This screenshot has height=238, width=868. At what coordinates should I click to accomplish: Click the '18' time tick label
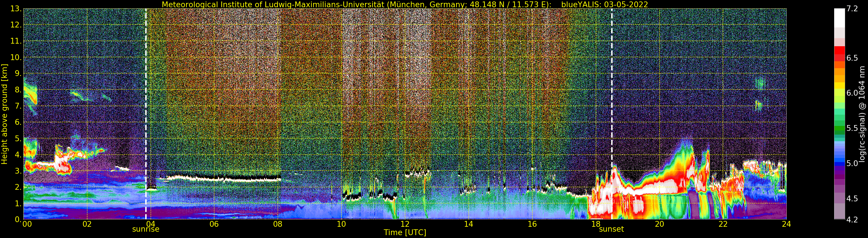tap(596, 224)
